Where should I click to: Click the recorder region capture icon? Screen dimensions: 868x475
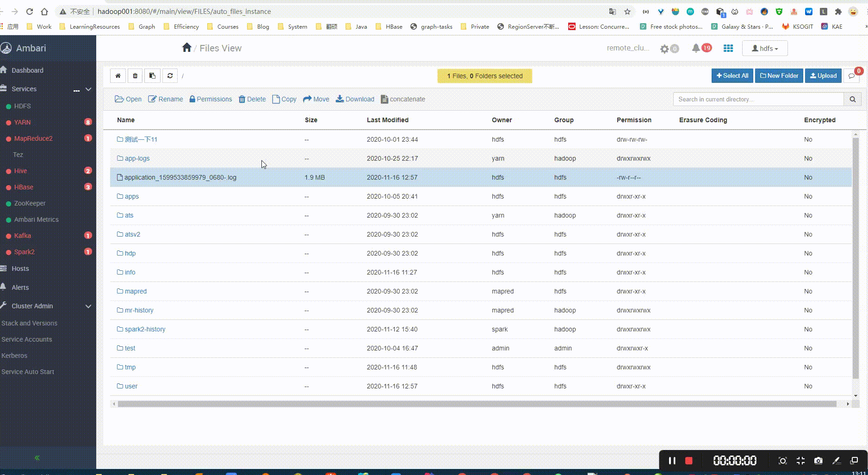pos(782,461)
